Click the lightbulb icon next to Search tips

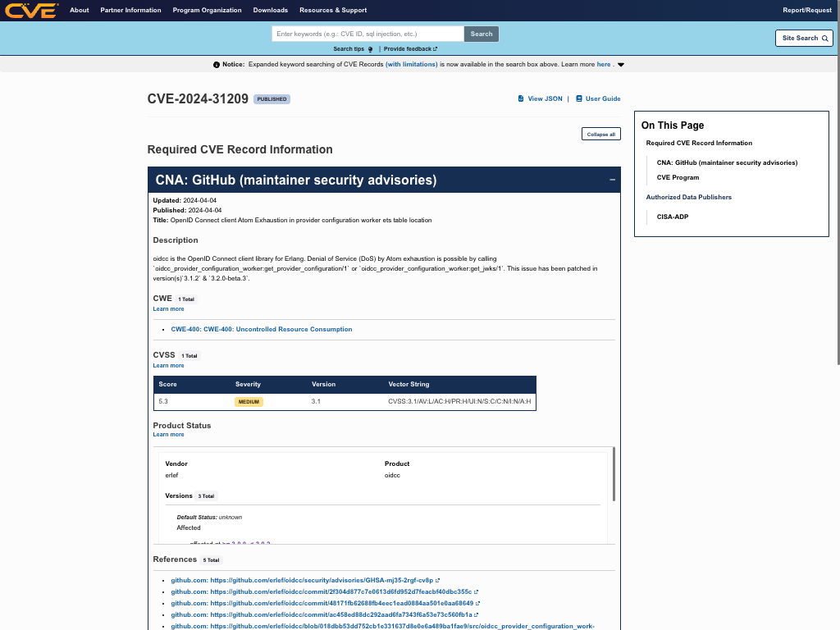[x=370, y=49]
